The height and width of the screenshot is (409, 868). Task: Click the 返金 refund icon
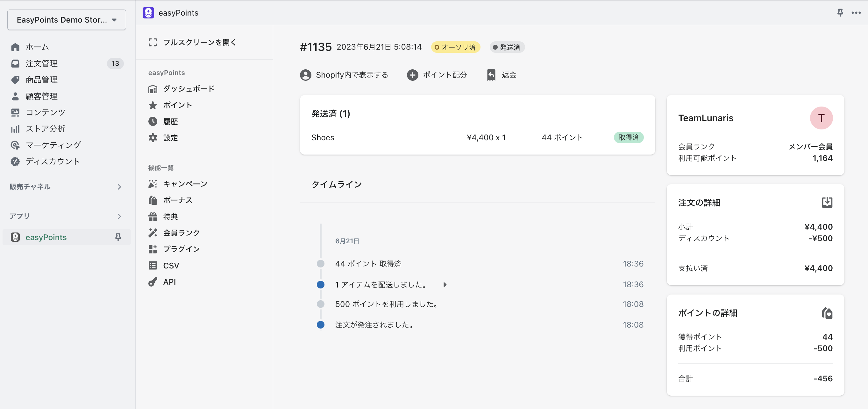click(491, 75)
